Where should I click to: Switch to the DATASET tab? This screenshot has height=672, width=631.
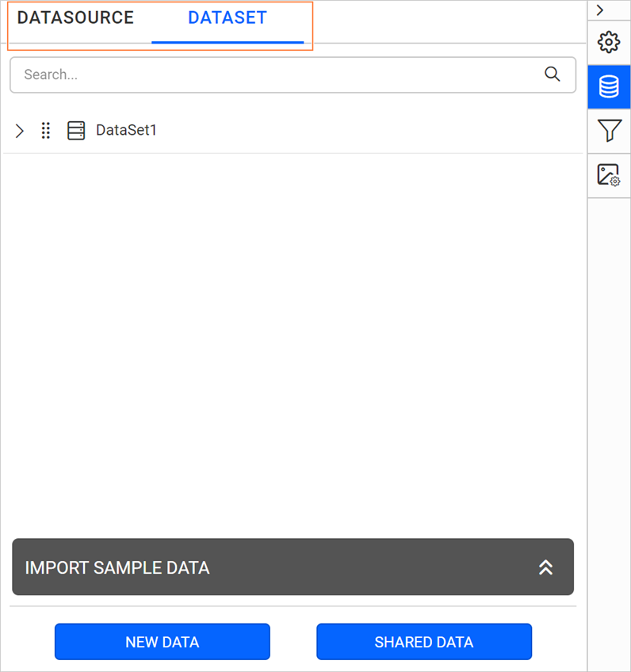(227, 17)
